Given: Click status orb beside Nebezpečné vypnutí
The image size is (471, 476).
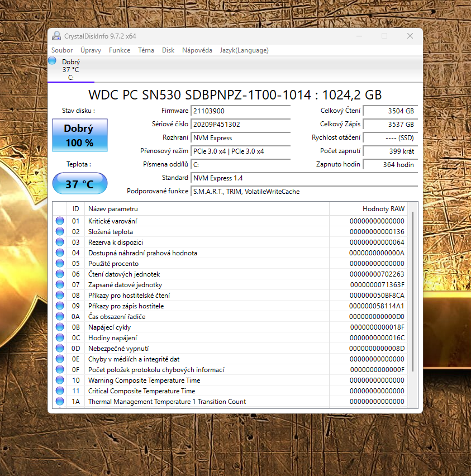Looking at the screenshot, I should pyautogui.click(x=60, y=349).
